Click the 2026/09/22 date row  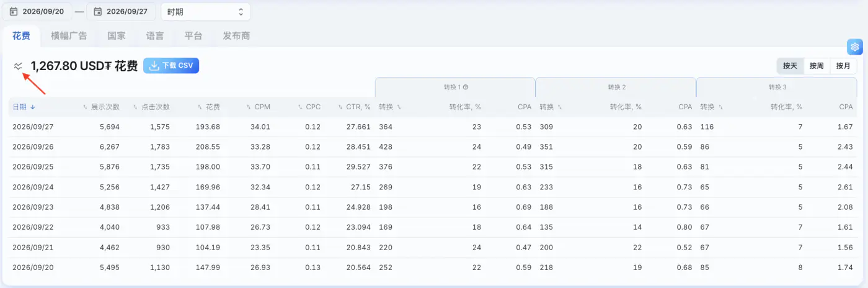click(434, 228)
